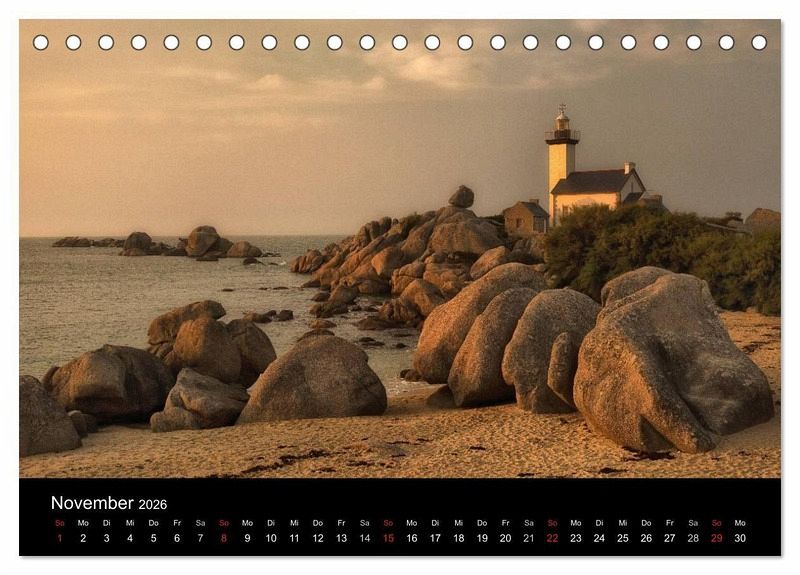Image resolution: width=800 pixels, height=575 pixels.
Task: Click date 5 in calendar row
Action: [154, 538]
